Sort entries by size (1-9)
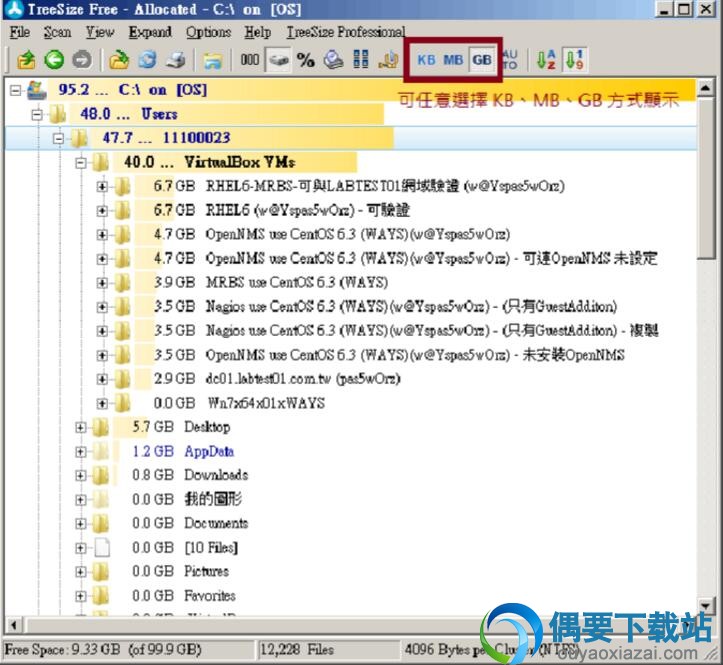723x665 pixels. (x=575, y=60)
